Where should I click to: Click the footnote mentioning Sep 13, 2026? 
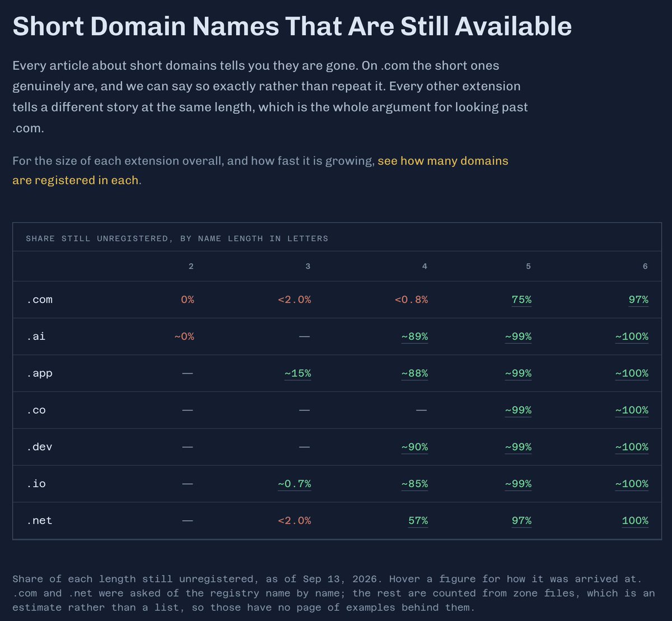[x=334, y=593]
